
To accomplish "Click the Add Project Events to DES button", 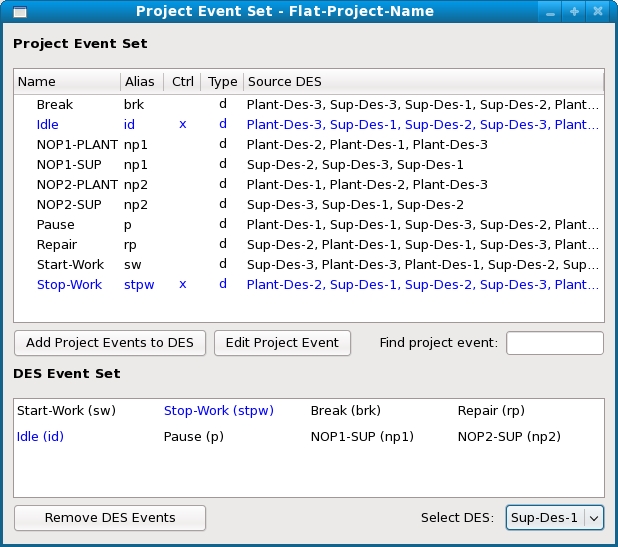I will pyautogui.click(x=110, y=343).
